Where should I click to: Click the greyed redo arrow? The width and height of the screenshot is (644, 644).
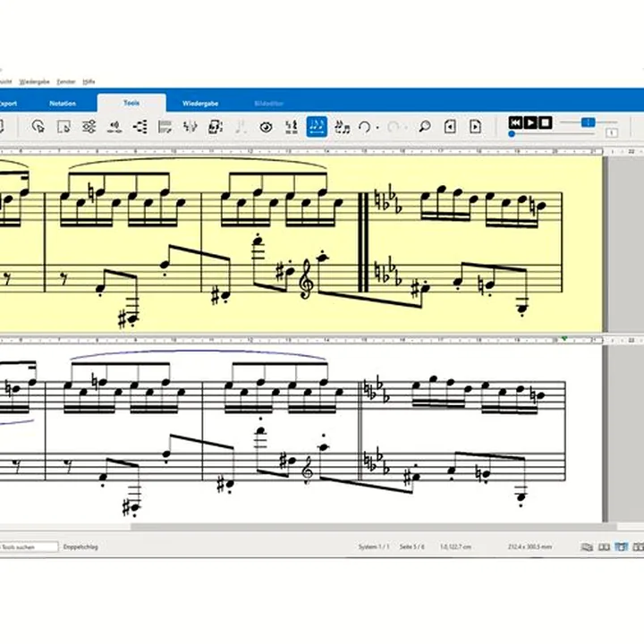(x=393, y=127)
